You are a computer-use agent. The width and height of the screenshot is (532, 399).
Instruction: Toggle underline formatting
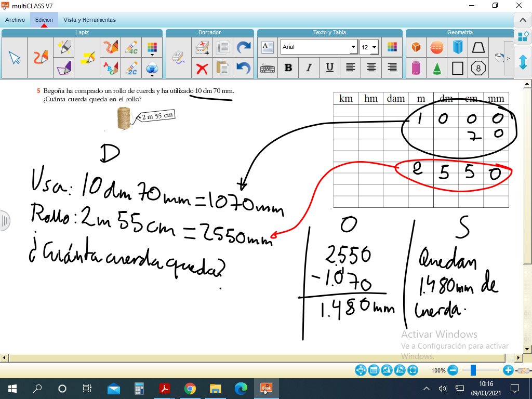pyautogui.click(x=329, y=68)
